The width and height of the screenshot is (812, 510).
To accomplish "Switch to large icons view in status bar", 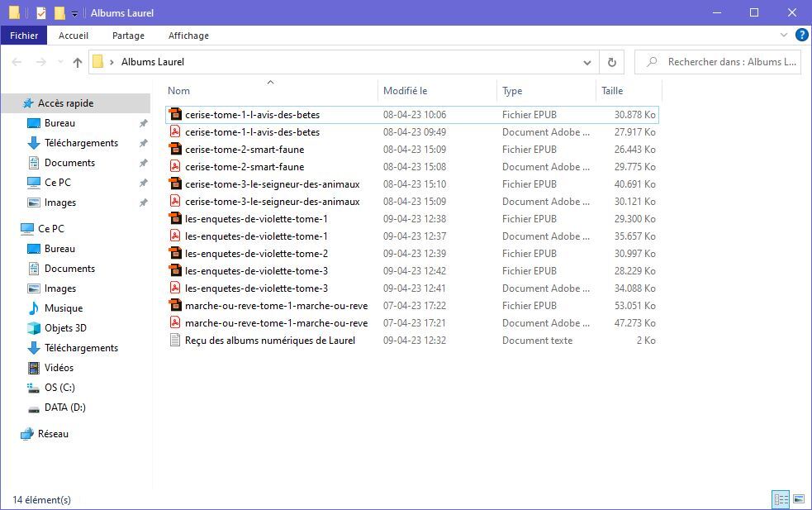I will coord(799,499).
